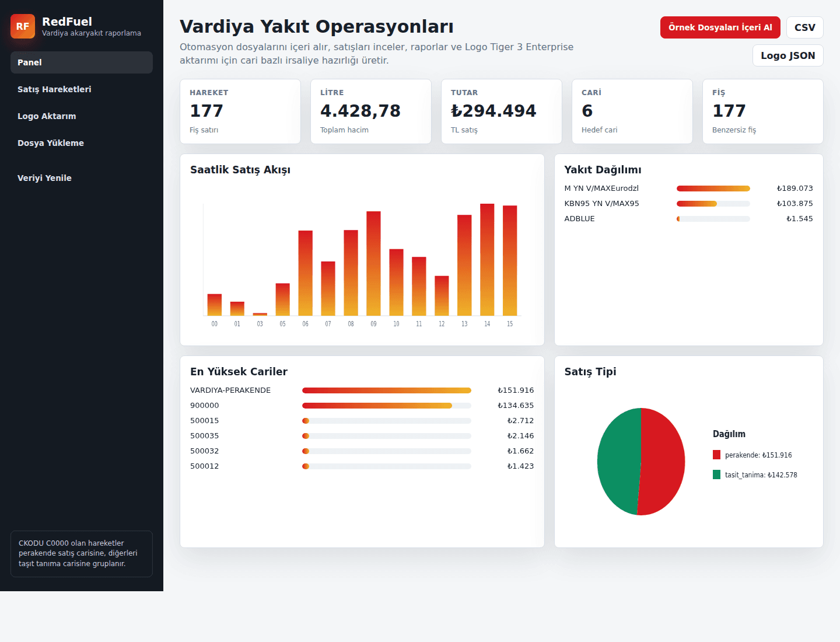Click the bar for hour 09 in chart
This screenshot has height=642, width=840.
(x=373, y=263)
